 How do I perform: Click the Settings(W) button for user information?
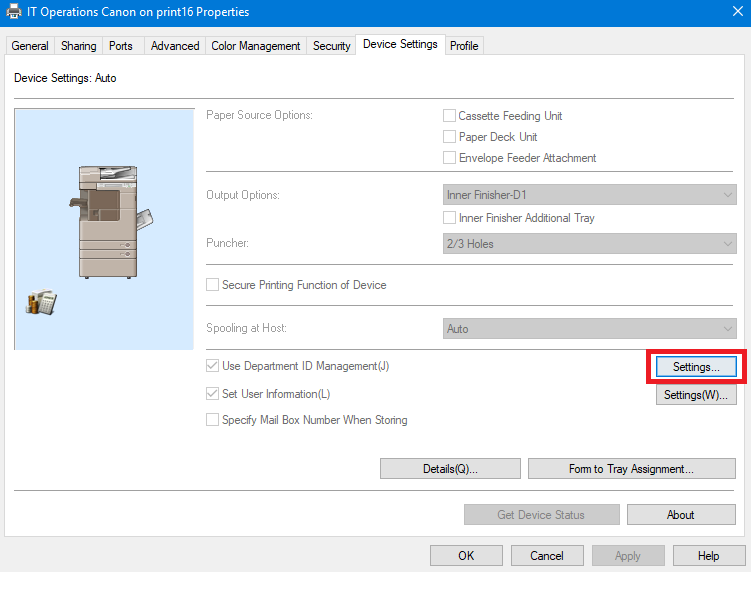tap(696, 395)
